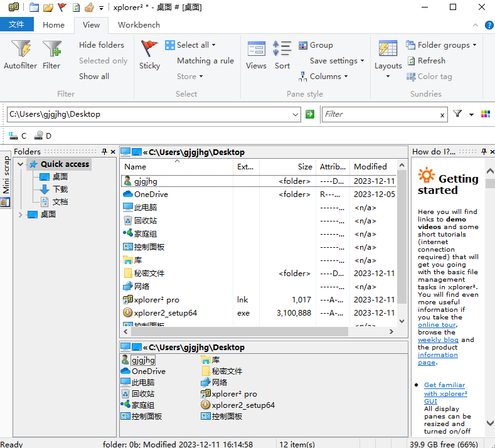Switch to the Home ribbon tab
This screenshot has width=495, height=448.
[x=53, y=25]
